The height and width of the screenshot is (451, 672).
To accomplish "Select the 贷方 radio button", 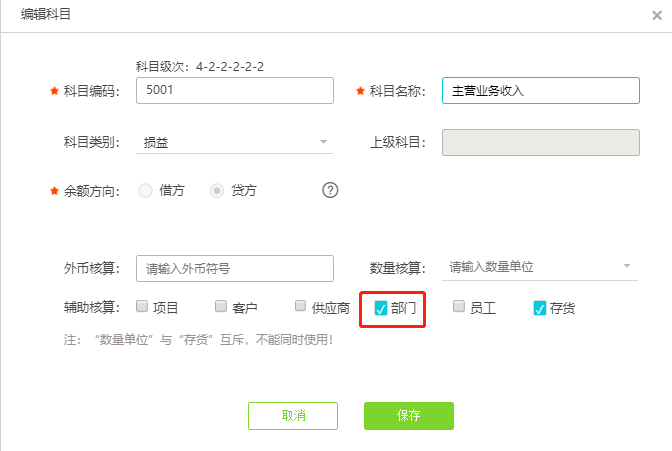I will [217, 190].
